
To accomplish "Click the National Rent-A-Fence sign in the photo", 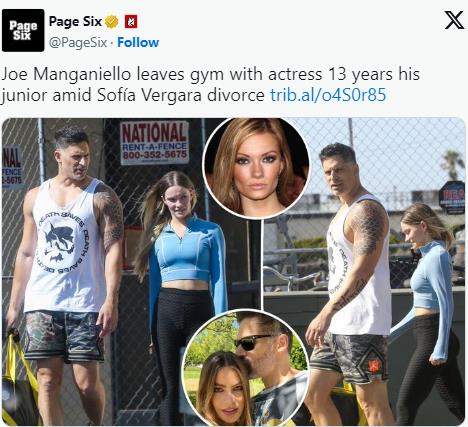I will point(155,143).
